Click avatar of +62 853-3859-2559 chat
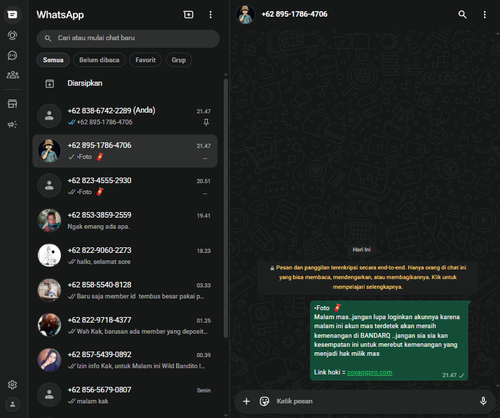 (49, 220)
